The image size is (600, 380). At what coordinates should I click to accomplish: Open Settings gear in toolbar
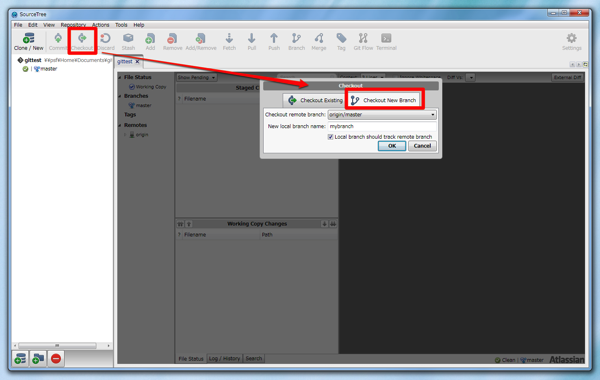tap(571, 41)
